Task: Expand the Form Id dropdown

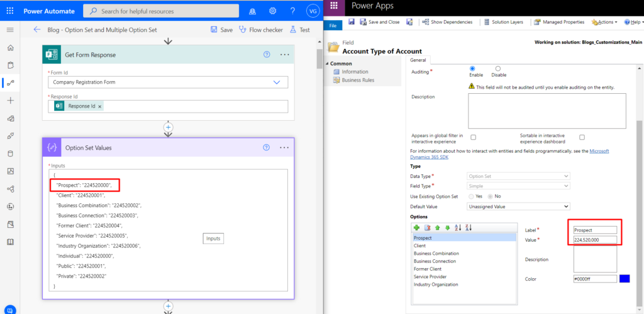Action: [277, 82]
